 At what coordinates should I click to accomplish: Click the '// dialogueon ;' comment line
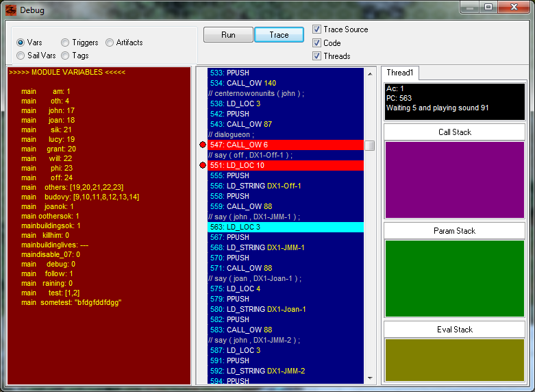pyautogui.click(x=286, y=134)
